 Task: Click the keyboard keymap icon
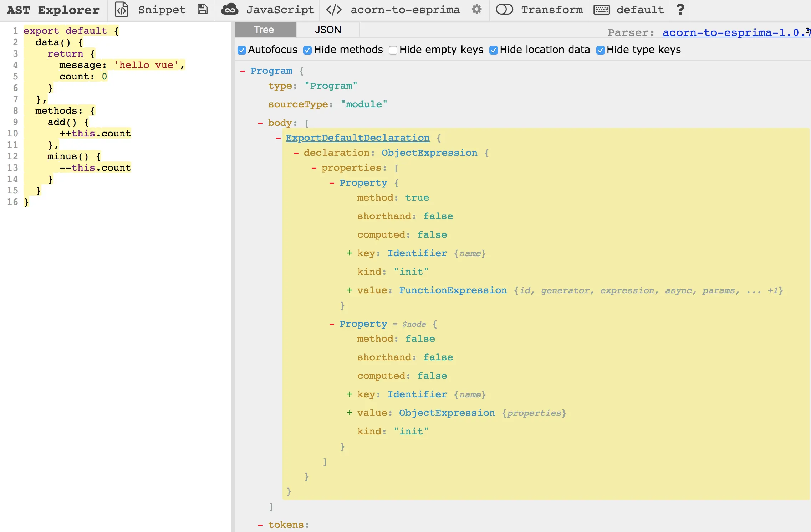point(602,10)
